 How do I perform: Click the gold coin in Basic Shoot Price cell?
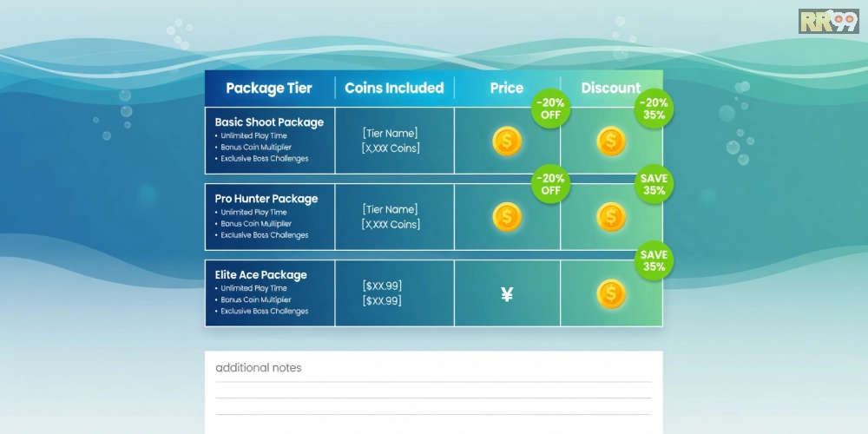tap(507, 141)
